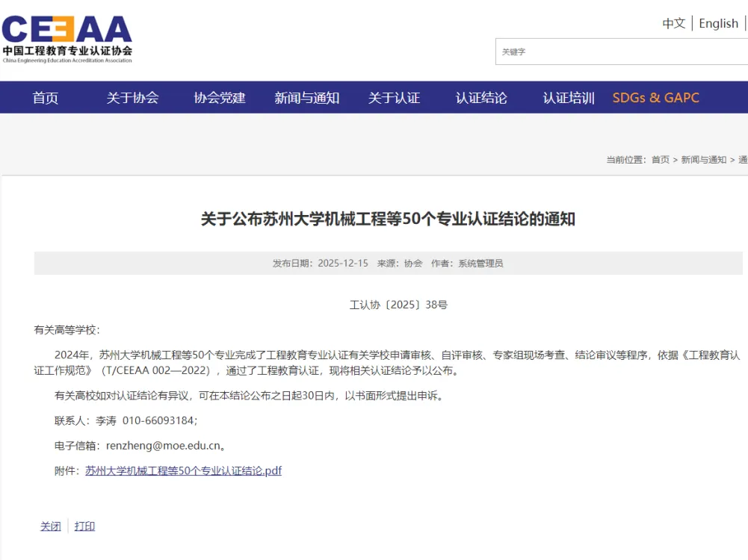Viewport: 748px width, 560px height.
Task: Click the 关闭 link below the article
Action: pos(51,526)
